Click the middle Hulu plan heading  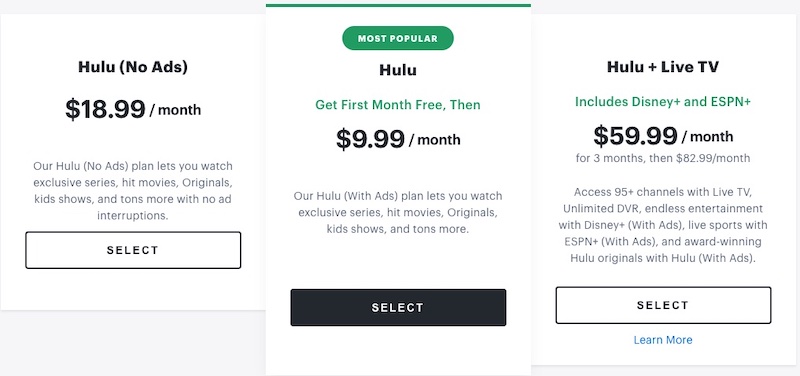[397, 70]
